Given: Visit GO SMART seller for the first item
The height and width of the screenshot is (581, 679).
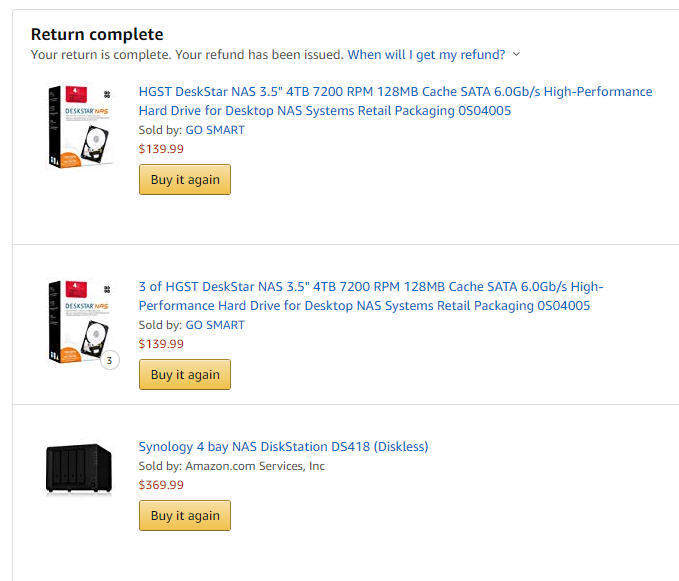Looking at the screenshot, I should pos(215,130).
